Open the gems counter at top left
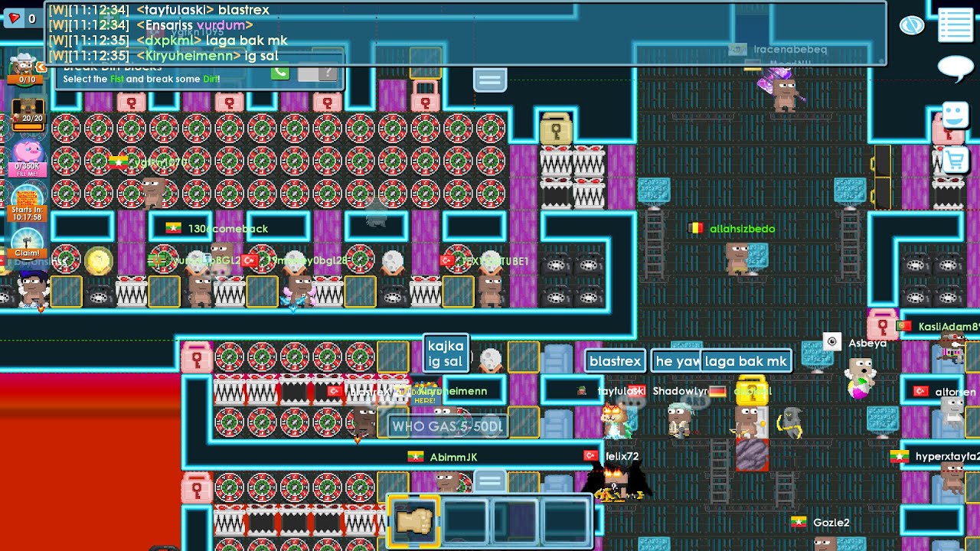This screenshot has width=980, height=551. pyautogui.click(x=21, y=18)
